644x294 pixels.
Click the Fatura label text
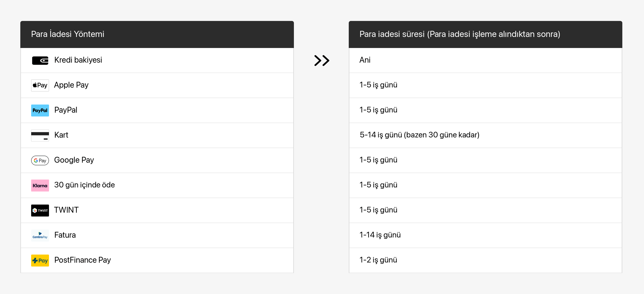coord(65,235)
